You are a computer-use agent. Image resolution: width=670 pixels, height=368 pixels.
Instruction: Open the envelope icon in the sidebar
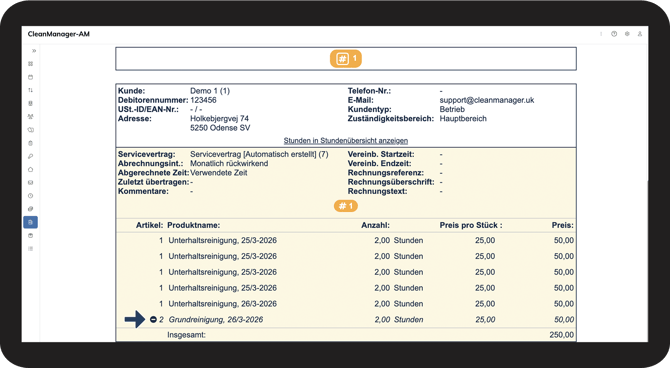point(30,183)
